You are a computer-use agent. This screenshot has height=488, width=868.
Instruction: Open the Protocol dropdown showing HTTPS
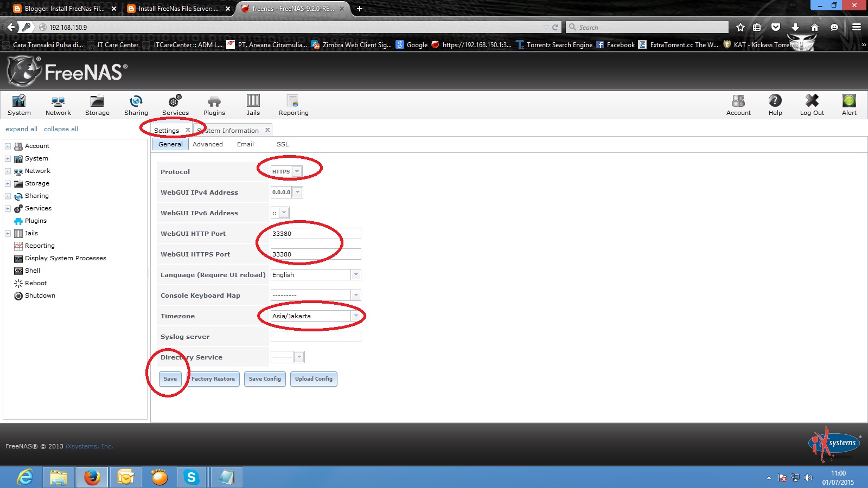click(297, 171)
